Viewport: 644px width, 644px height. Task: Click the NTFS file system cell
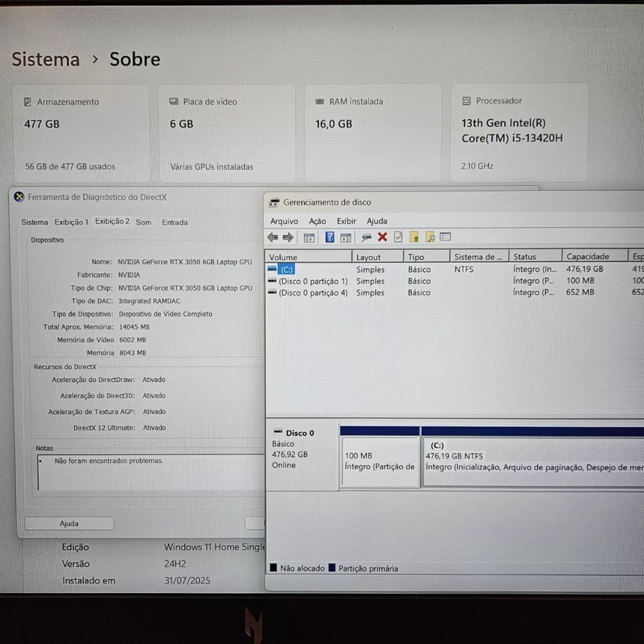tap(464, 269)
